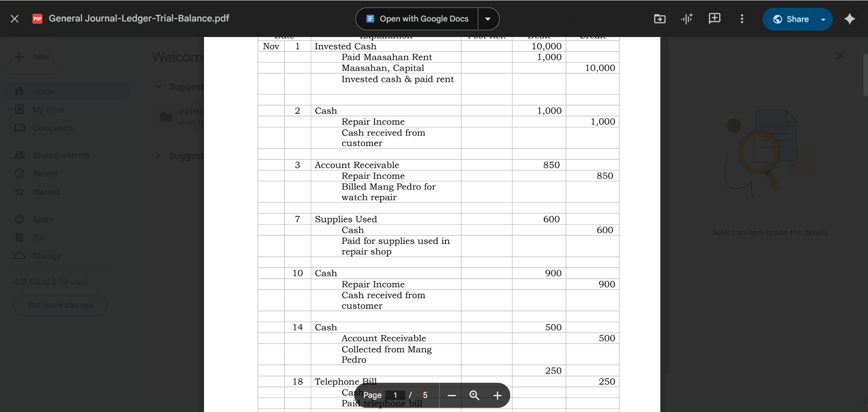Click the Paid Maasahan Rent entry
Image resolution: width=868 pixels, height=412 pixels.
387,57
